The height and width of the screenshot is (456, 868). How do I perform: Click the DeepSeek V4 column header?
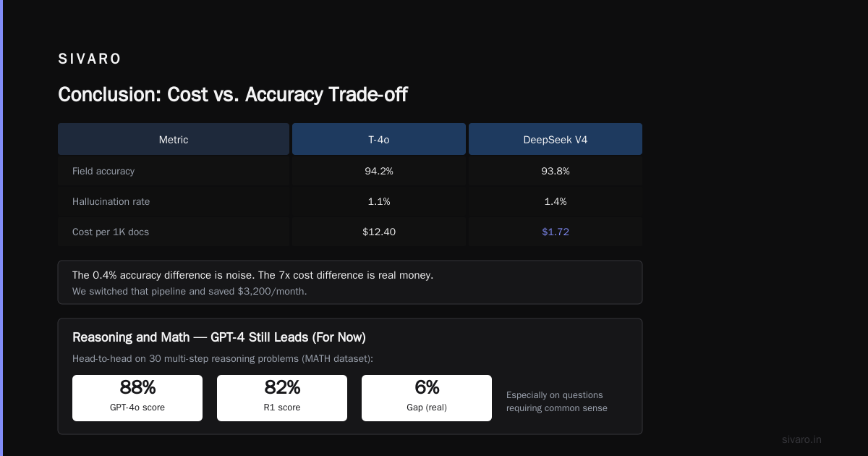click(556, 140)
